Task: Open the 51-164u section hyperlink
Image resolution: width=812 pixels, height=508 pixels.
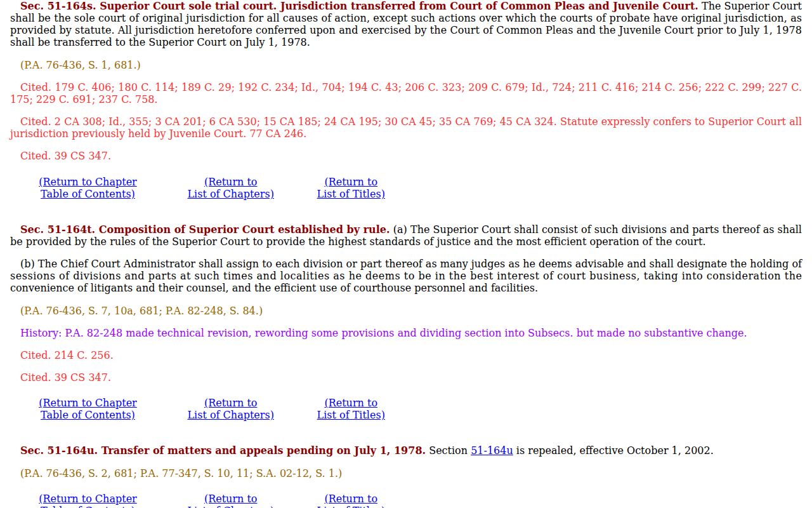Action: pyautogui.click(x=492, y=450)
